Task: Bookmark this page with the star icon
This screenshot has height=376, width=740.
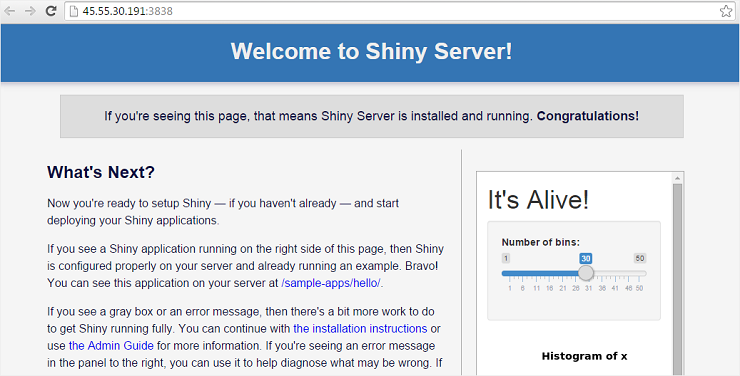Action: pos(726,11)
